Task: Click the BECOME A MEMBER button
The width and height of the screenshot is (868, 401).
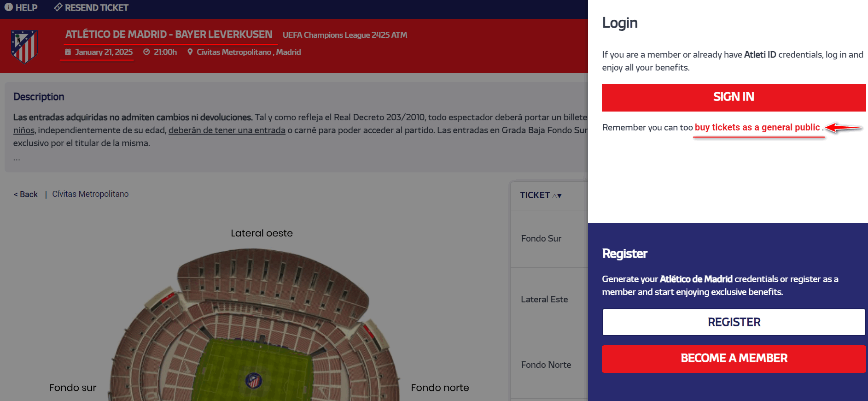Action: click(734, 359)
